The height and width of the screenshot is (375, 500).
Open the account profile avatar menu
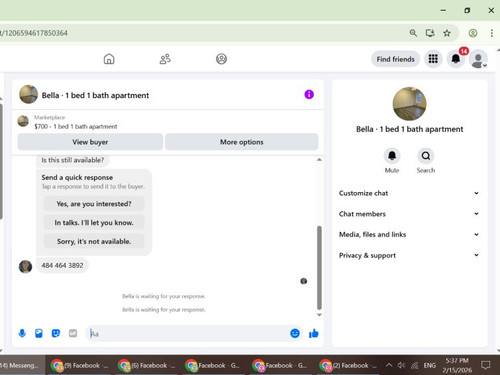478,59
